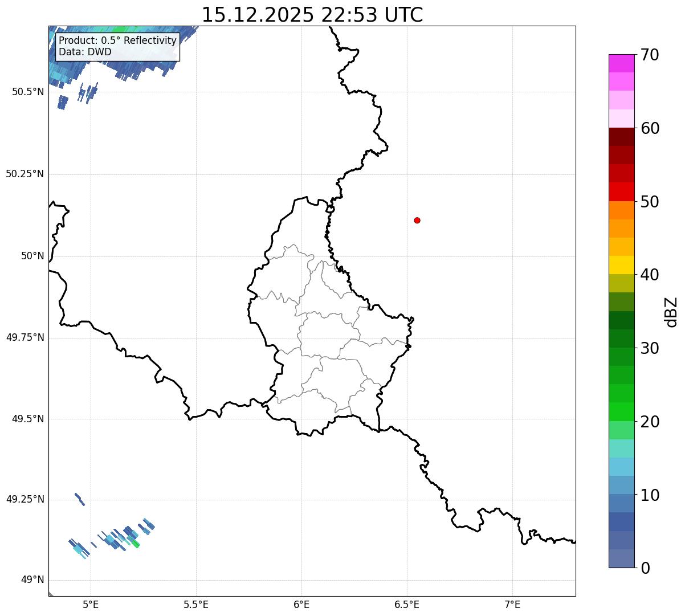Screen dimensions: 685x616
Task: Select longitude label 7°E
Action: (512, 605)
